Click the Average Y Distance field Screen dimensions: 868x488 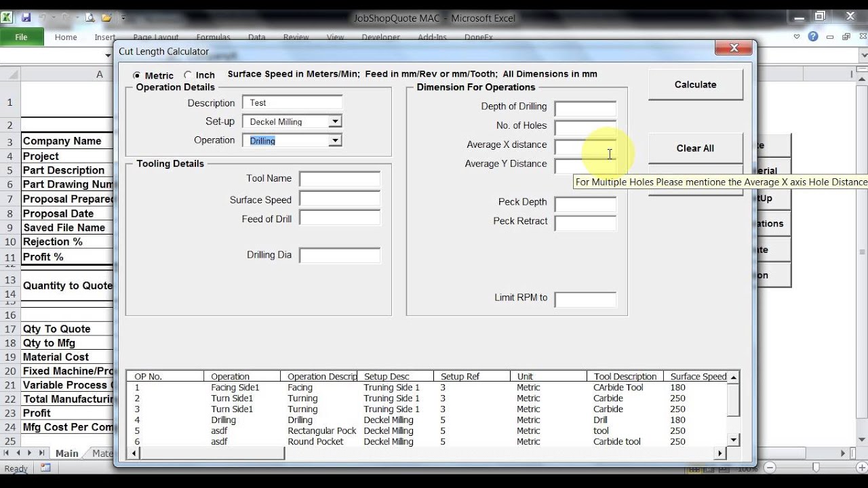[585, 165]
